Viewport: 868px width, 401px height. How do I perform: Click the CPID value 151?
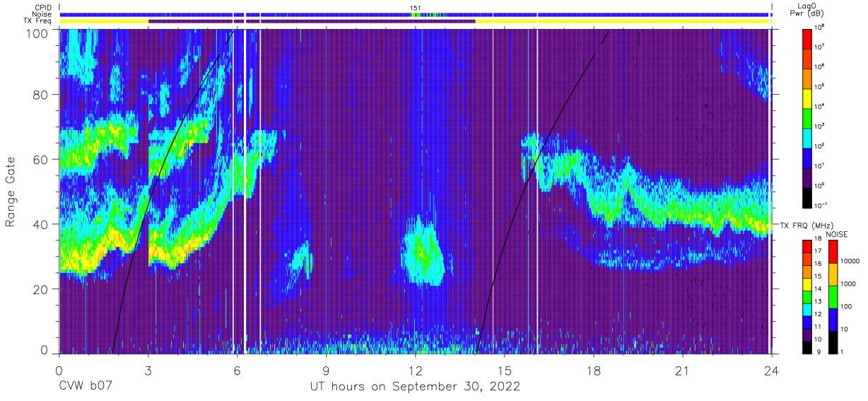click(x=416, y=8)
